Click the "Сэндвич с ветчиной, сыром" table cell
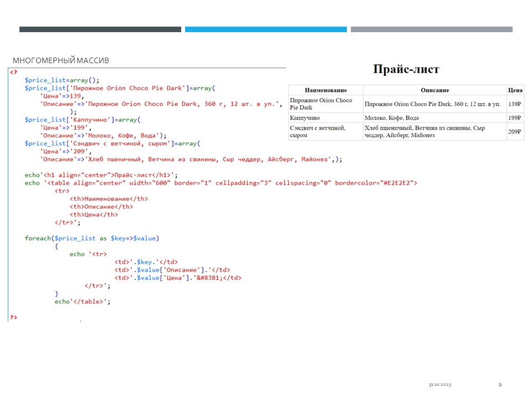532x399 pixels. point(318,132)
